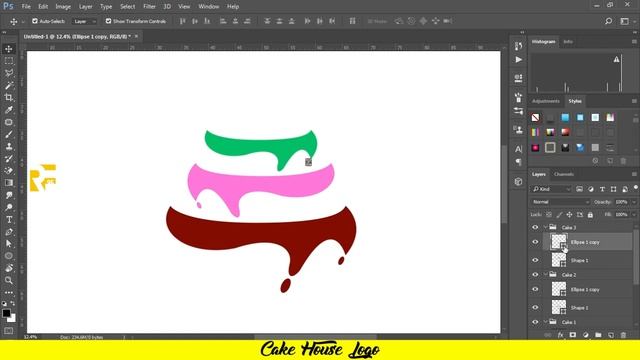The width and height of the screenshot is (640, 360).
Task: Open the layer filter Kind dropdown
Action: click(551, 189)
